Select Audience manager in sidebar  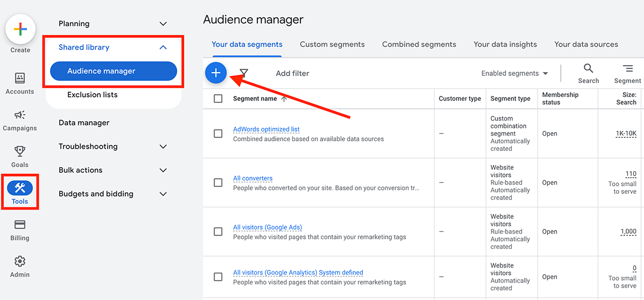click(x=114, y=71)
